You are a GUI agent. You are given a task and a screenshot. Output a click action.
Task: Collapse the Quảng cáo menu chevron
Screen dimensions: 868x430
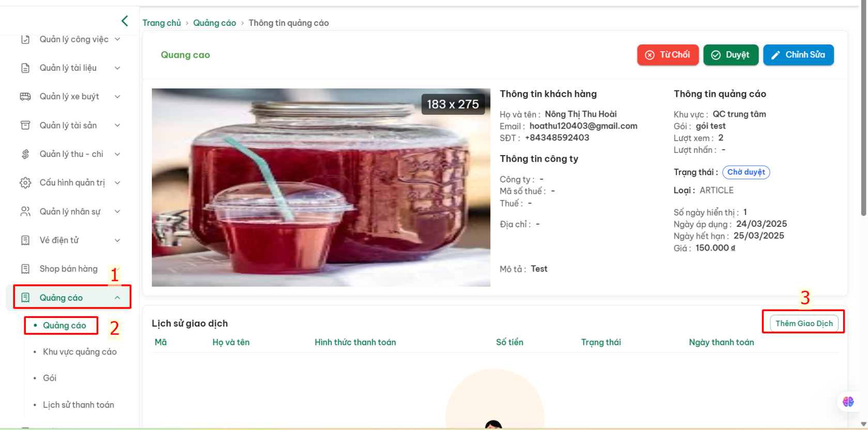click(x=117, y=298)
